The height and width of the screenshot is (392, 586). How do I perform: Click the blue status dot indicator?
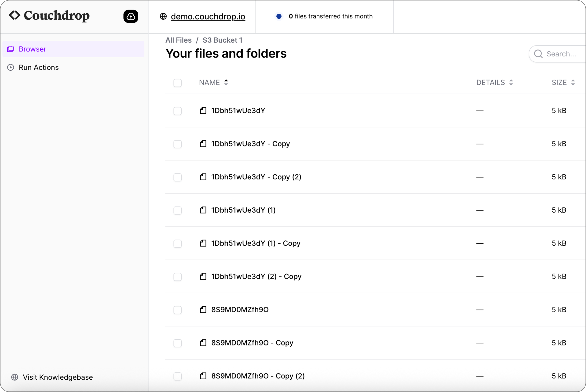279,17
